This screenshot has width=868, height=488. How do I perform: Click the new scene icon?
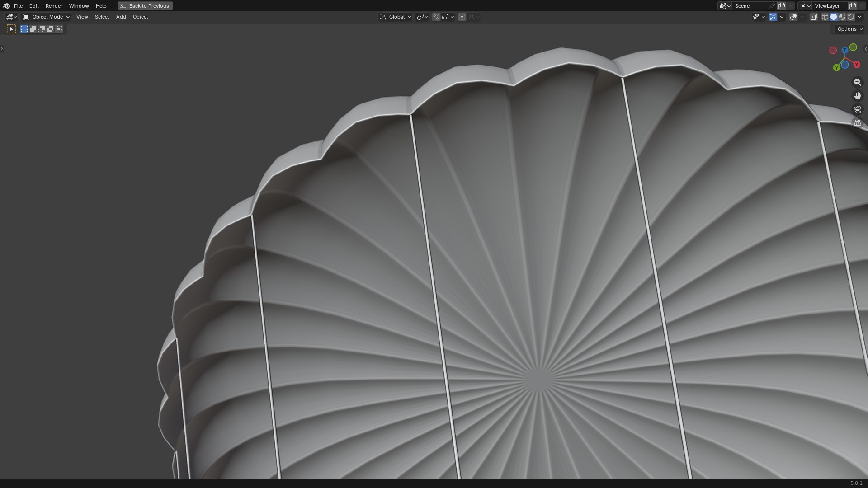pos(782,6)
